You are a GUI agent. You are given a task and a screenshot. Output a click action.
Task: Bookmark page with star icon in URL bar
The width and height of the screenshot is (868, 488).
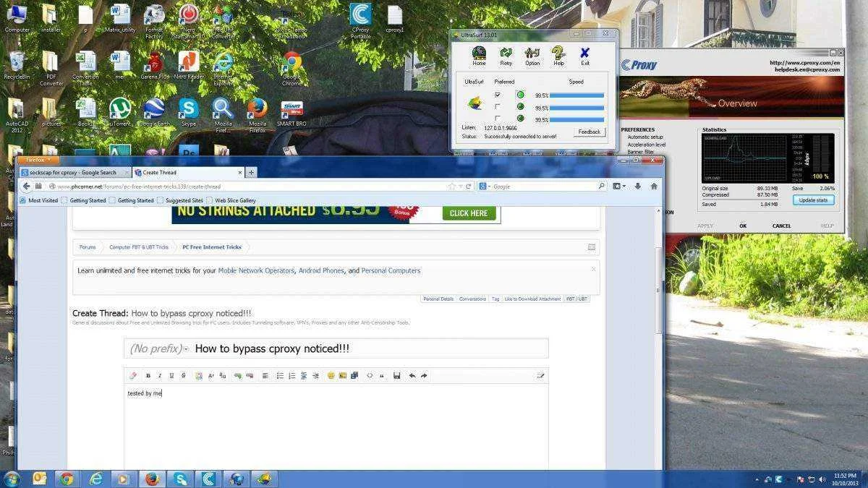click(451, 187)
